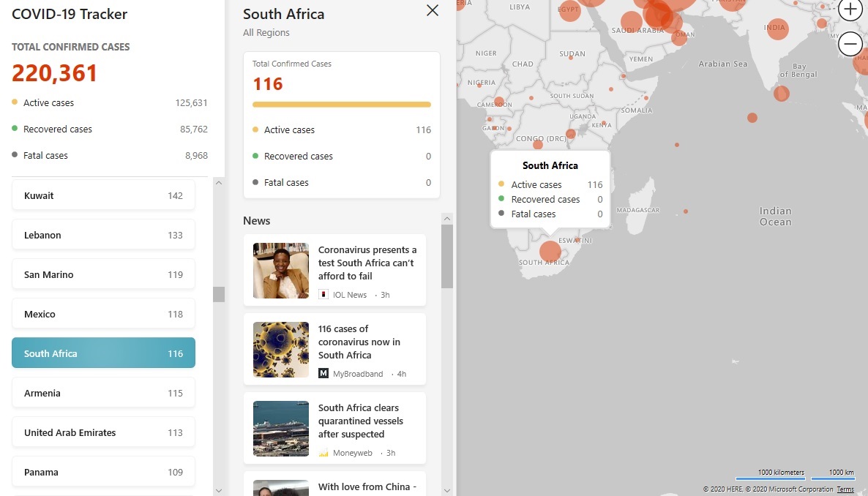Open the Terms link on map
The image size is (868, 496).
(x=845, y=489)
